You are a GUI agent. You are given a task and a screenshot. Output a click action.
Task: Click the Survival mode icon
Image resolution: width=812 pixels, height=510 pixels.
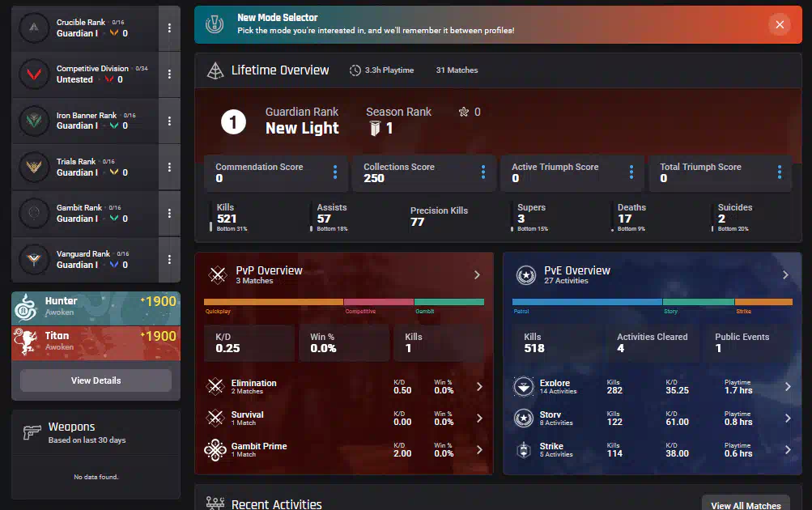(215, 418)
